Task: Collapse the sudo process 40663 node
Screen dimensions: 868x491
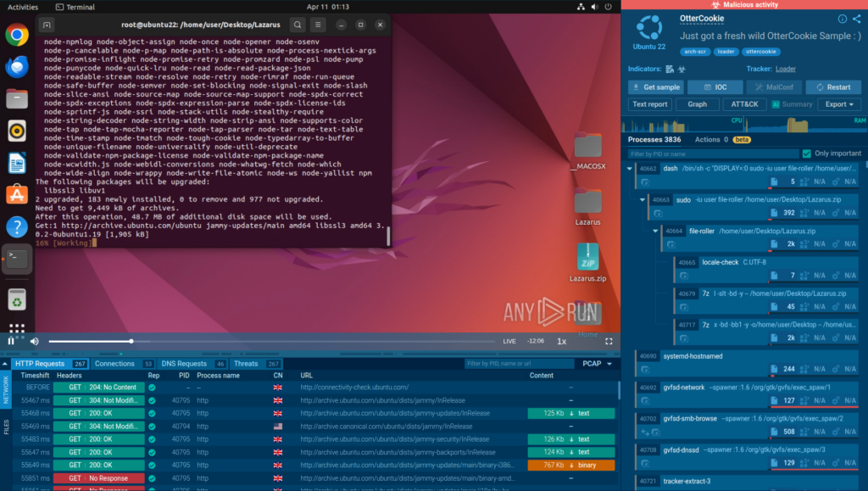Action: 643,200
